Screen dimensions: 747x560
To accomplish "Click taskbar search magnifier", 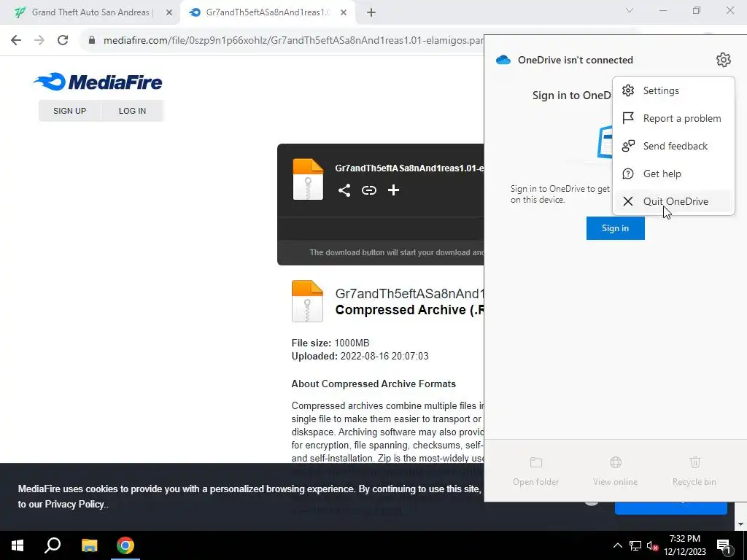I will pyautogui.click(x=53, y=545).
